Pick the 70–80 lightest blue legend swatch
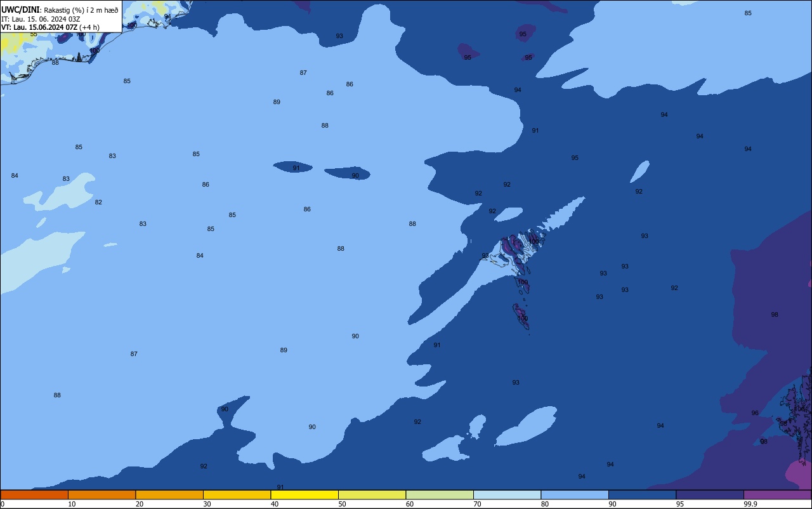 tap(507, 494)
